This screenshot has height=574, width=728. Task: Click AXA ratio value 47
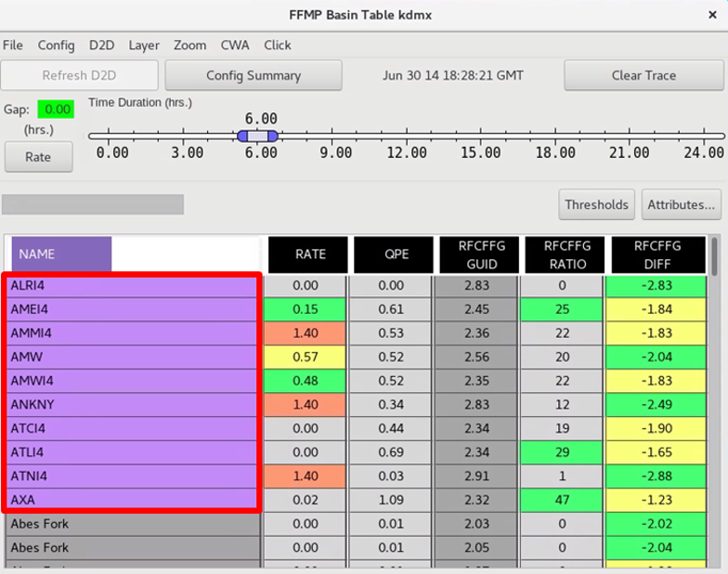click(562, 500)
